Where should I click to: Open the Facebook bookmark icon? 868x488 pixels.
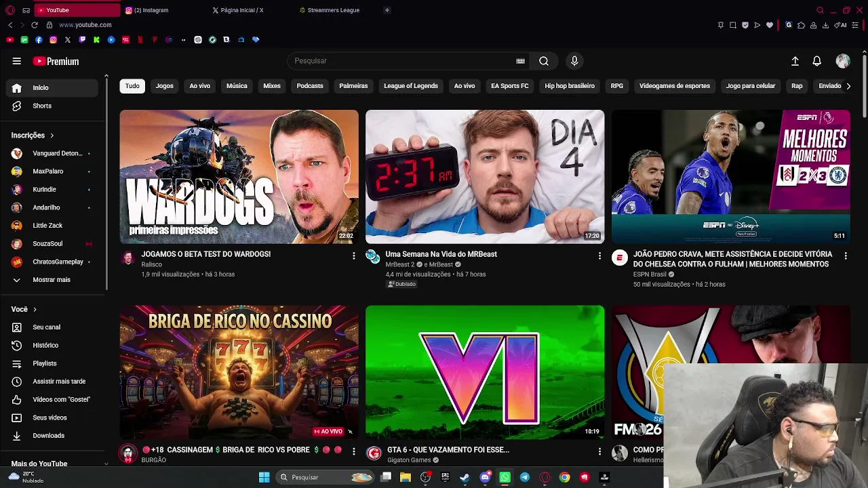coord(39,40)
